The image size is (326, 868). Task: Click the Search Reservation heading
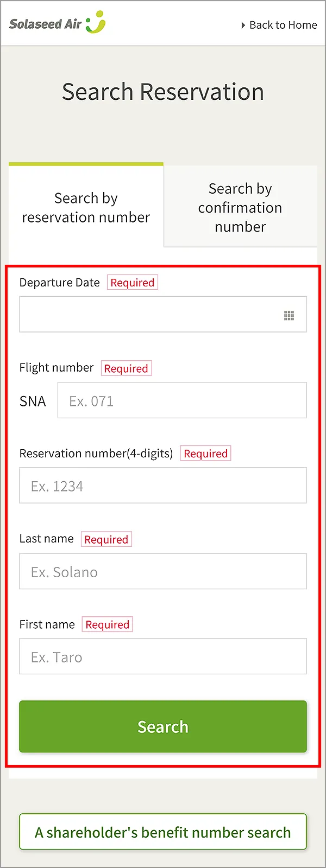(163, 92)
